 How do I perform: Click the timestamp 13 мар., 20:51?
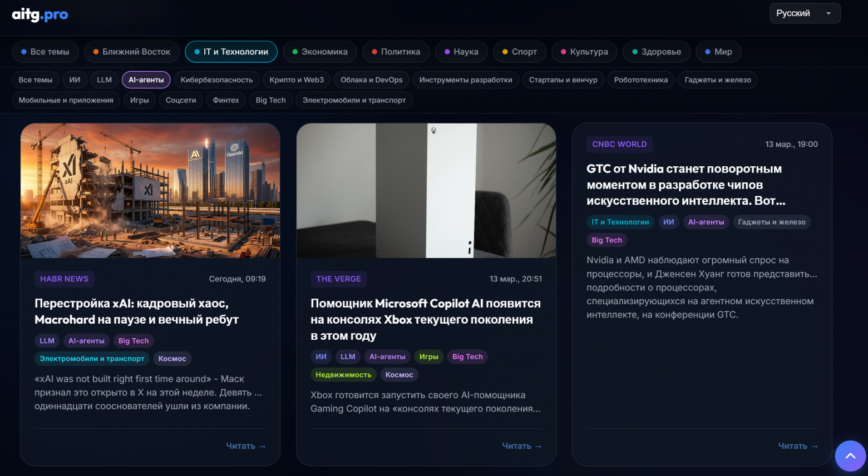coord(516,279)
